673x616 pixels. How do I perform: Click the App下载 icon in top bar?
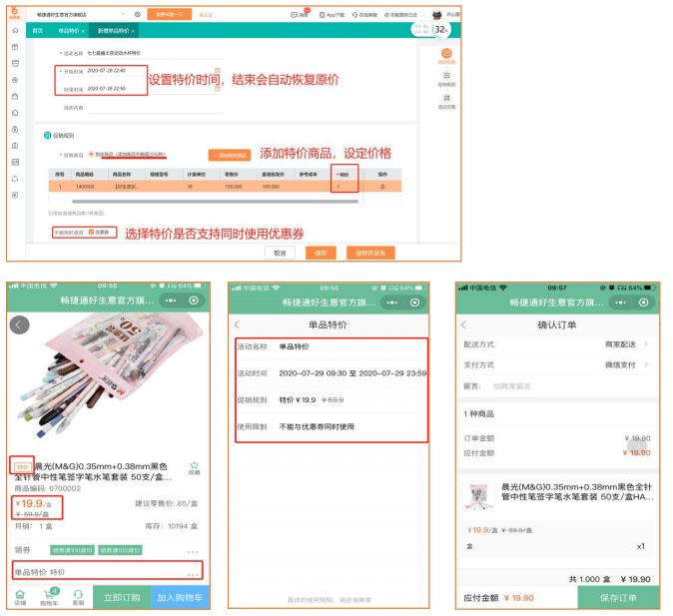(332, 15)
